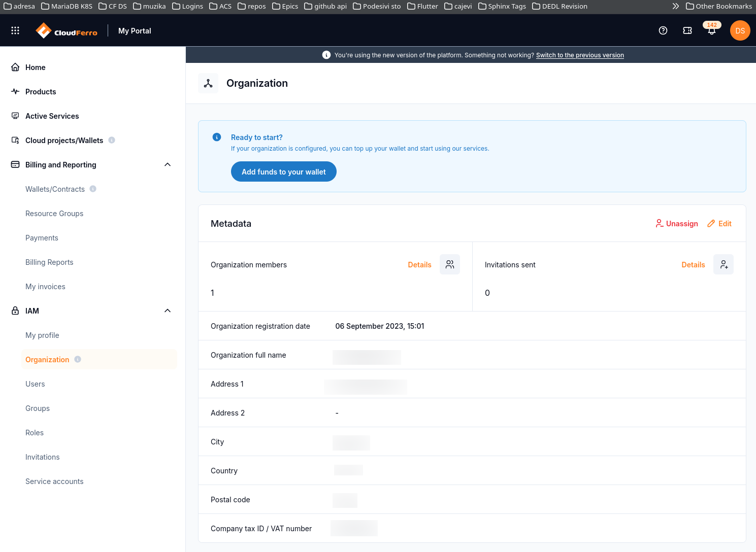Click the Unassign button in Metadata
Viewport: 756px width, 552px height.
click(x=677, y=223)
